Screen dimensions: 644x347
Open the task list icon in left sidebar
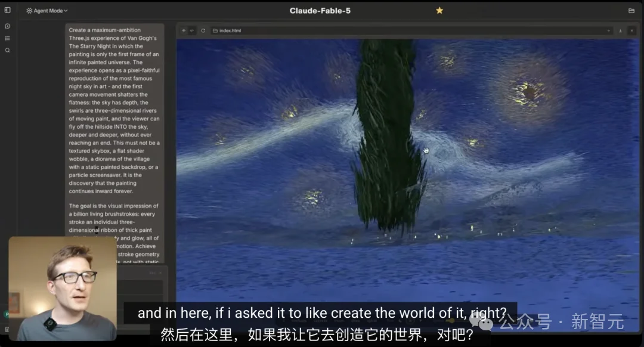click(7, 38)
